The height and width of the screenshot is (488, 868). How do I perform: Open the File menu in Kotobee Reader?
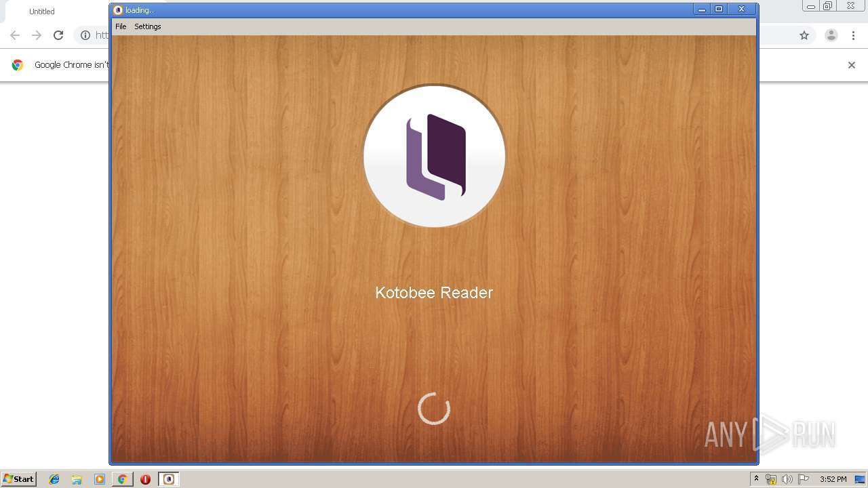pos(121,26)
